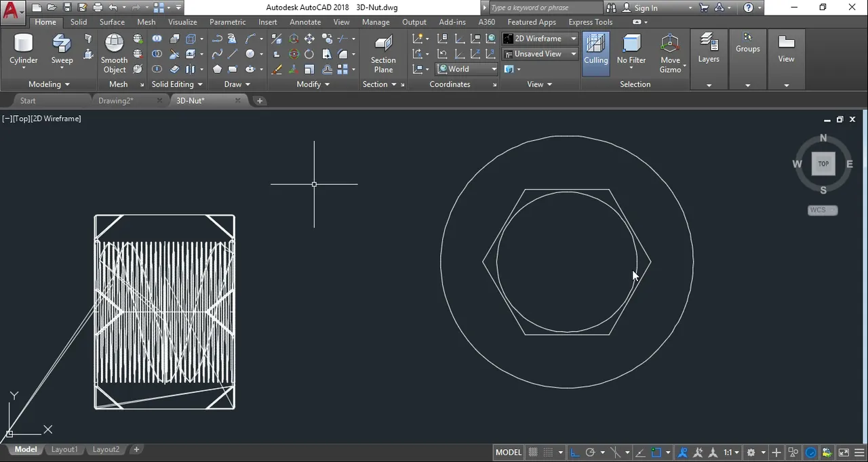Select the Sweep tool
The width and height of the screenshot is (868, 462).
coord(62,51)
